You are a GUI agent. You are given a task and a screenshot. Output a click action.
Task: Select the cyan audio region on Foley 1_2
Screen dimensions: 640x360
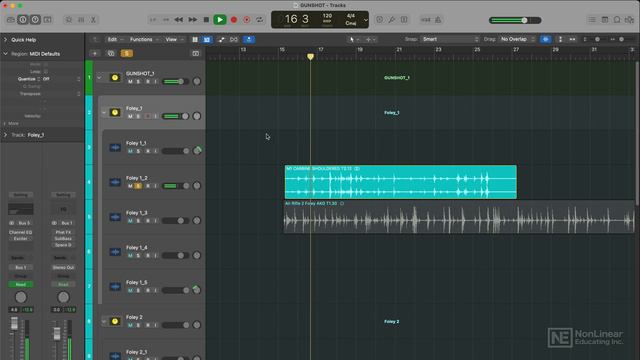coord(401,182)
